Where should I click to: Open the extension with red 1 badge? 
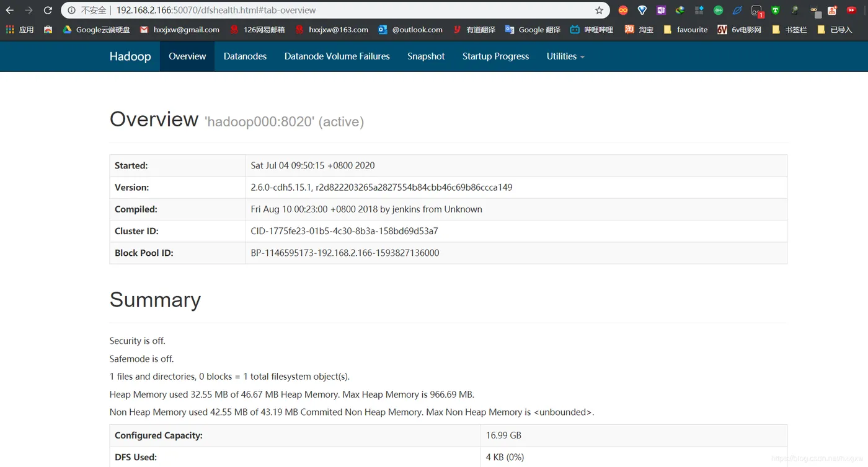(757, 11)
